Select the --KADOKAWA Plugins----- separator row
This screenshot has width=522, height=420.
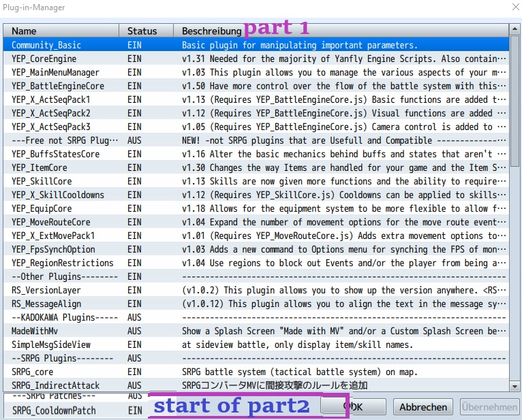[256, 318]
